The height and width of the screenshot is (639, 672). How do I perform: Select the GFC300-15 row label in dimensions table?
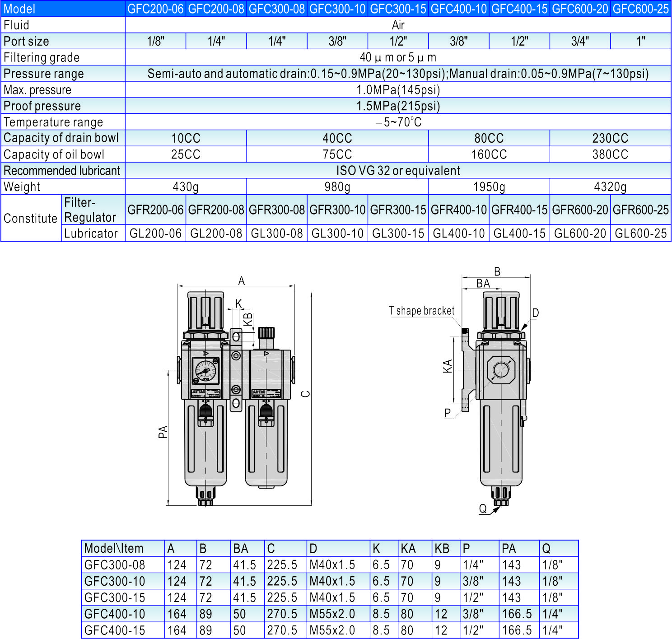(x=115, y=597)
